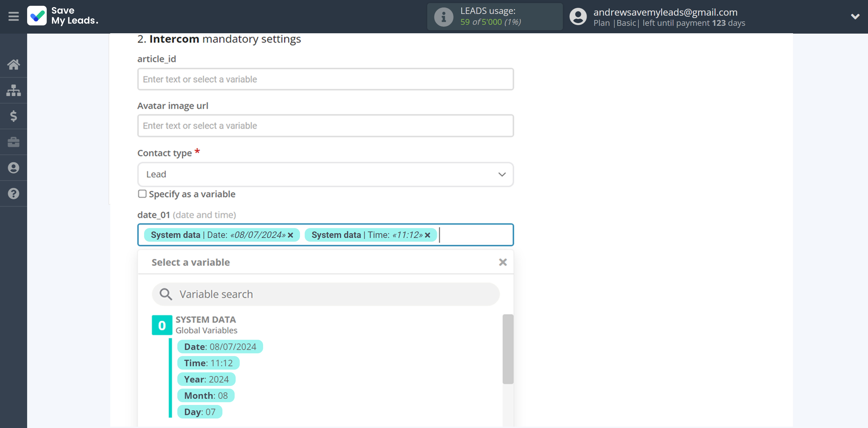Click the variable list scrollbar

point(508,349)
